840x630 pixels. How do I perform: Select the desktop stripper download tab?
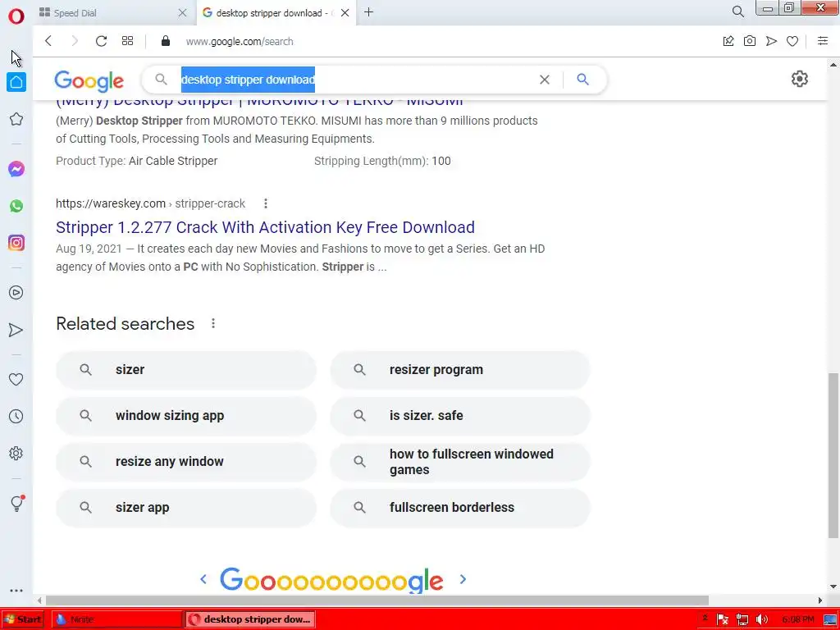pos(273,13)
